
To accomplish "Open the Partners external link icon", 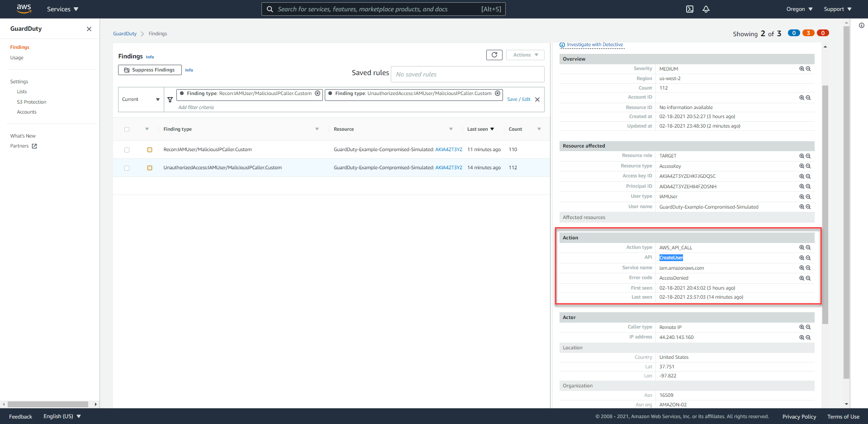I will (x=34, y=146).
